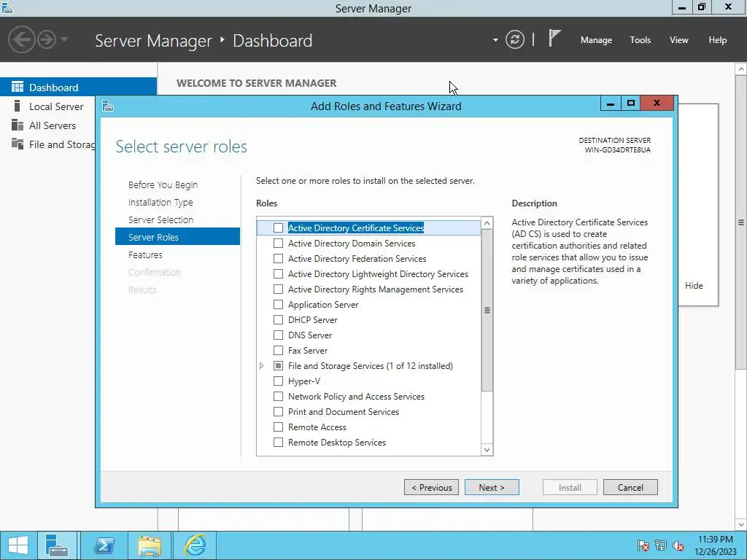Maximize the Add Roles wizard window
The height and width of the screenshot is (560, 747).
tap(631, 102)
